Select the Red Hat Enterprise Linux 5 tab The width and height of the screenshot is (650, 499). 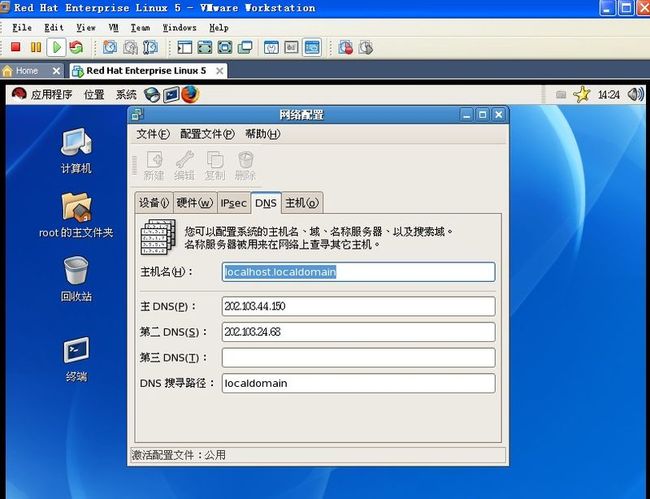146,71
